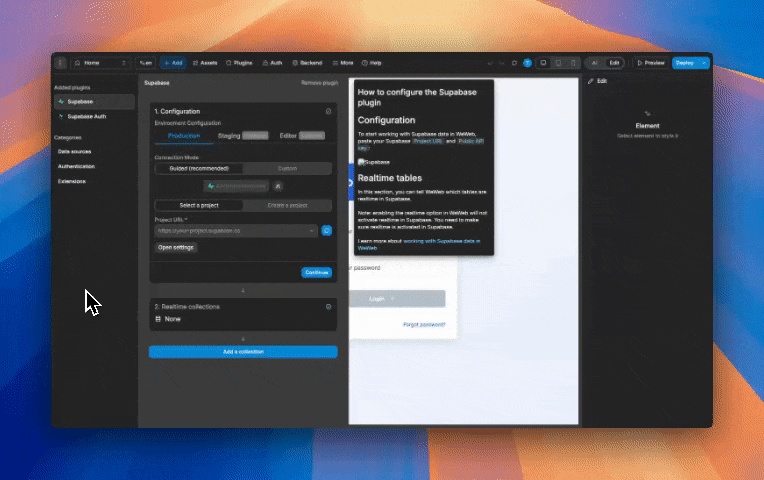Screen dimensions: 764x480
Task: Click the Deploy button
Action: [x=685, y=63]
